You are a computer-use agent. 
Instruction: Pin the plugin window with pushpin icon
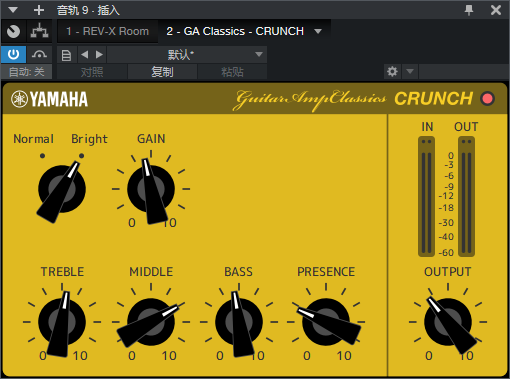click(469, 10)
